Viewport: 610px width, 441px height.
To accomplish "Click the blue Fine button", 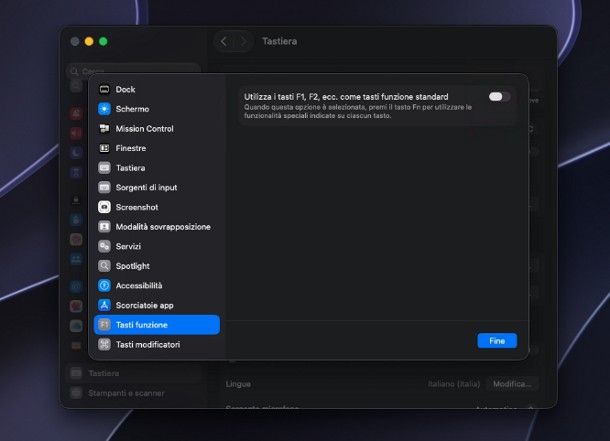I will 497,341.
